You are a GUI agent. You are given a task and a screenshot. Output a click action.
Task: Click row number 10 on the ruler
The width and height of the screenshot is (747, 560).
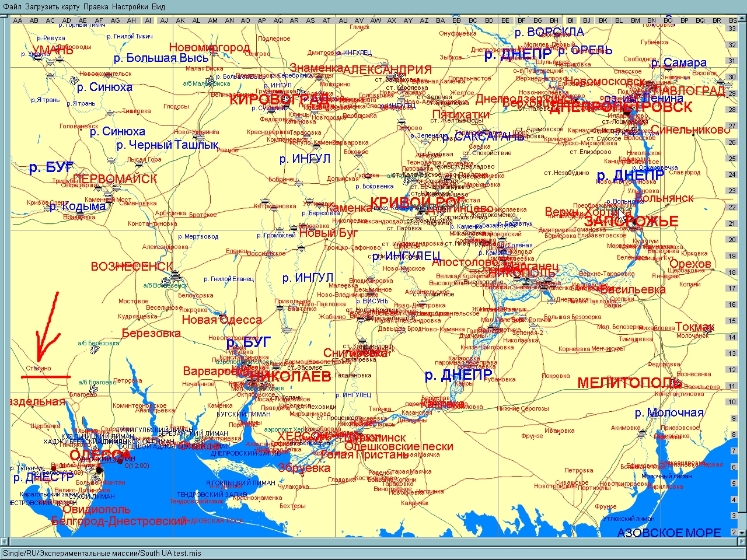tap(732, 402)
